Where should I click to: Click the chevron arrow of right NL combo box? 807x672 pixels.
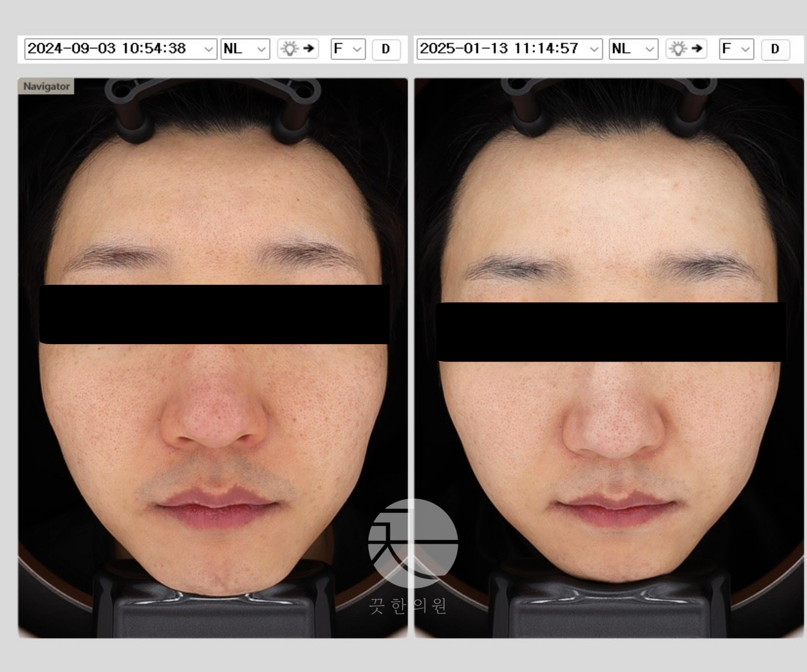coord(649,49)
